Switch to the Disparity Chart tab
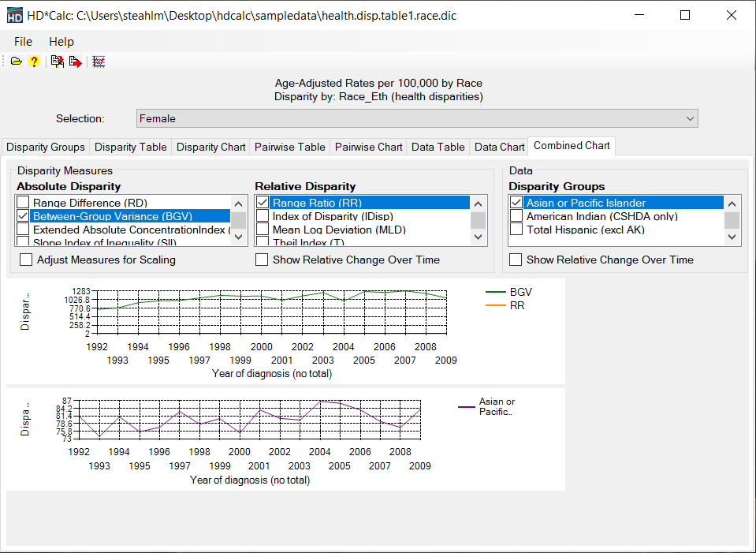The width and height of the screenshot is (756, 553). pos(210,147)
